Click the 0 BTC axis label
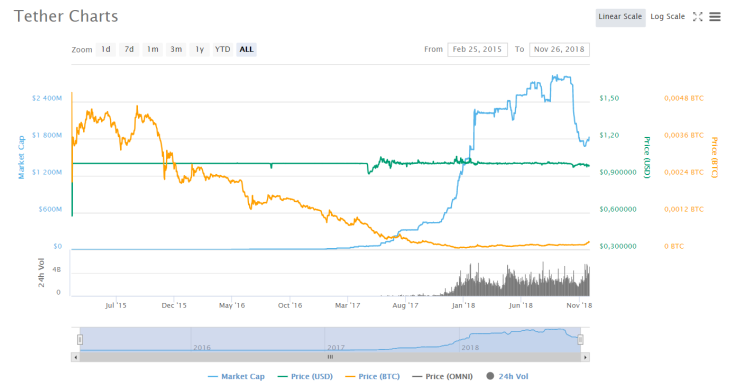This screenshot has width=736, height=386. click(x=674, y=246)
